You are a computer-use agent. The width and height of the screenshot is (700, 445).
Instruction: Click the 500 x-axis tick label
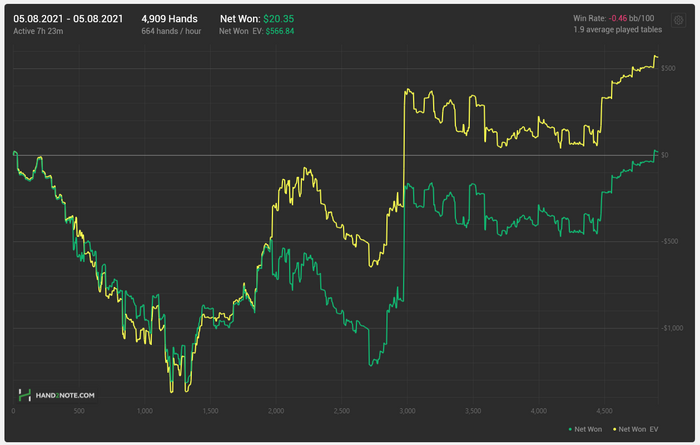click(x=79, y=411)
